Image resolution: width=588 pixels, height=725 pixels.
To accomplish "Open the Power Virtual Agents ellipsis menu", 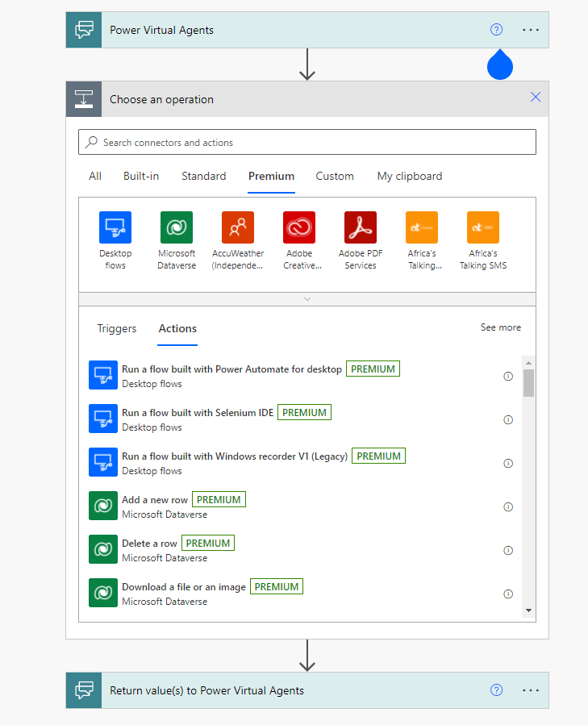I will (x=531, y=30).
